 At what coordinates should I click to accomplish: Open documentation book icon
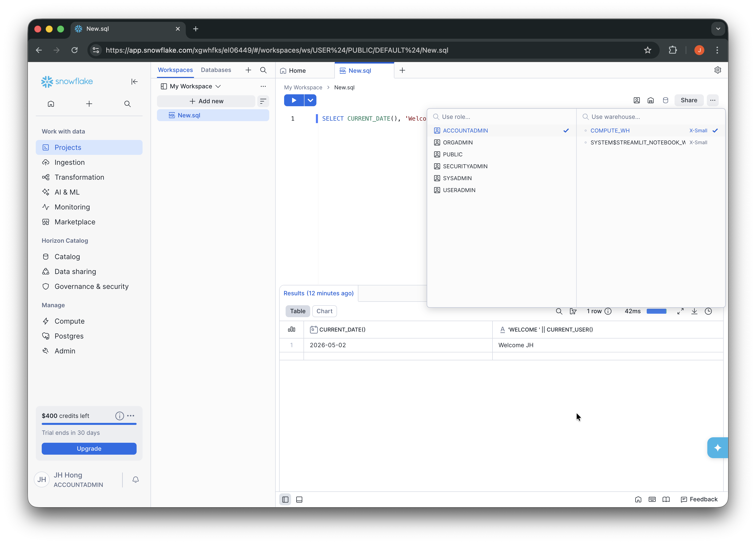pyautogui.click(x=666, y=499)
